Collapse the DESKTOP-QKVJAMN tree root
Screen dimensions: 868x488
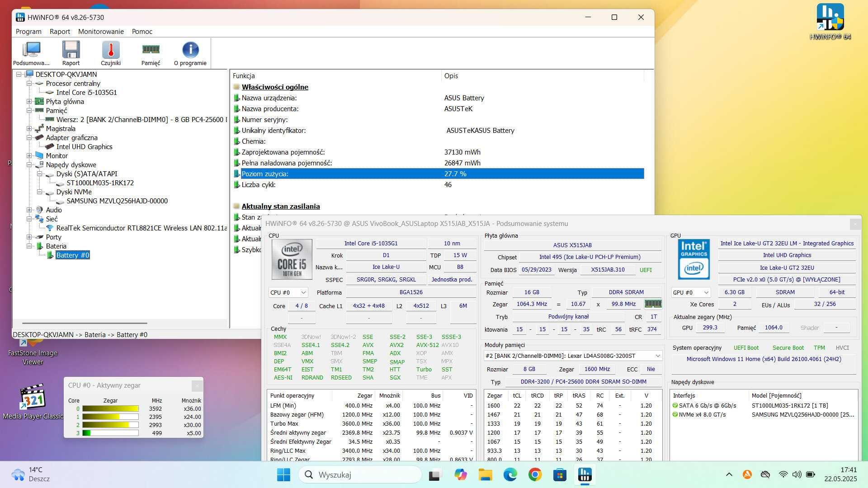tap(19, 74)
